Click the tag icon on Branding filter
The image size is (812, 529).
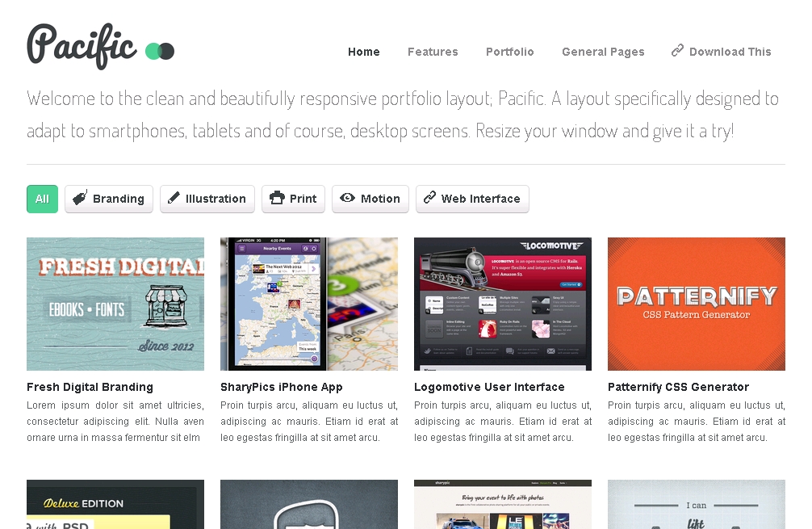point(80,198)
